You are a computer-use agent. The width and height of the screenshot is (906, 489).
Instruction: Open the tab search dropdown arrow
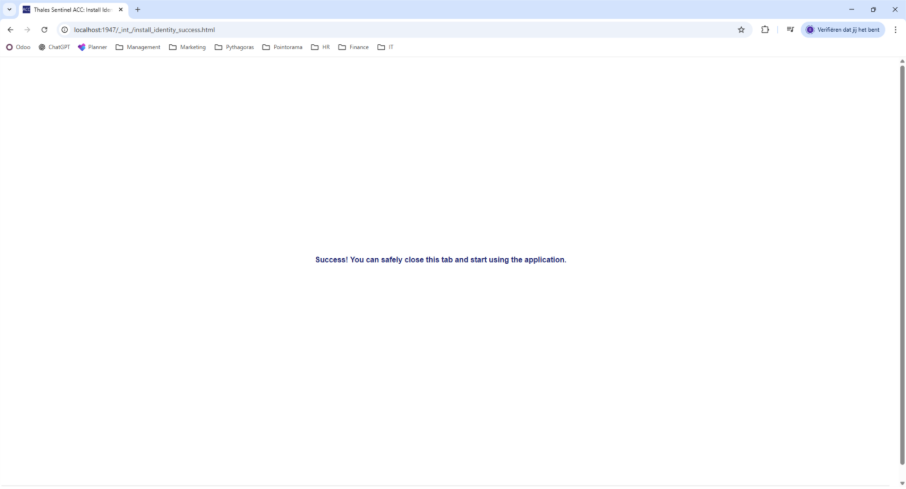(9, 9)
